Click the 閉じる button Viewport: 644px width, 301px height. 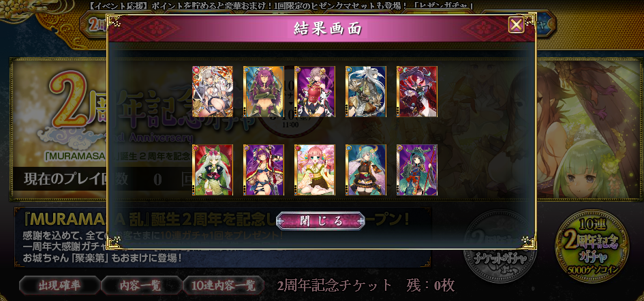[320, 221]
